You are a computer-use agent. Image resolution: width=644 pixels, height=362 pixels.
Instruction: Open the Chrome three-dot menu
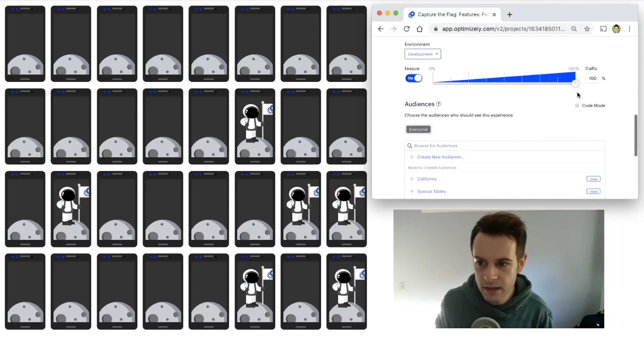[629, 29]
